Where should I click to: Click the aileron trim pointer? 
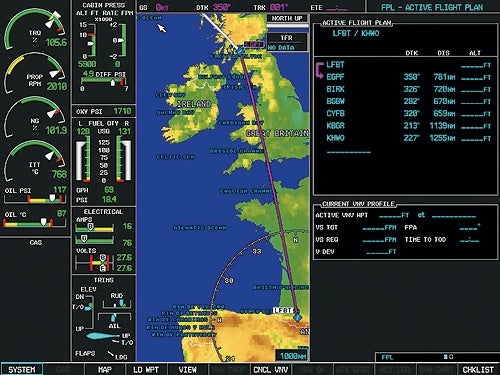pos(114,317)
